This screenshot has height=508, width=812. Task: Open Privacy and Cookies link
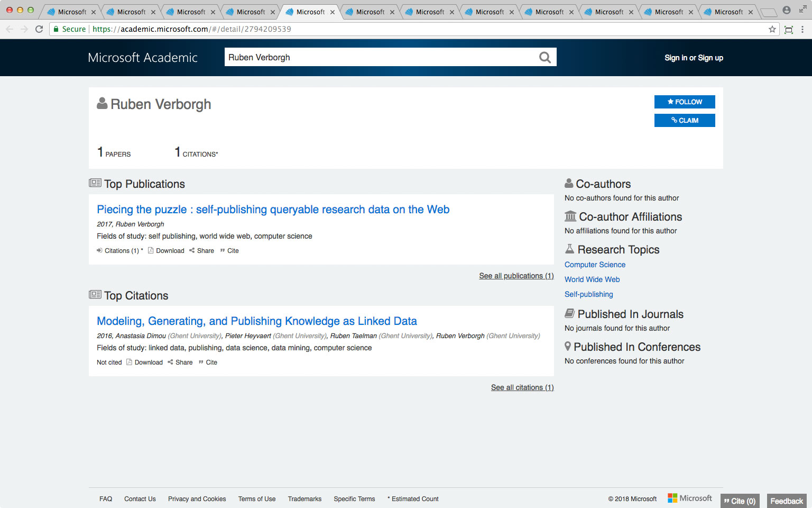point(197,499)
